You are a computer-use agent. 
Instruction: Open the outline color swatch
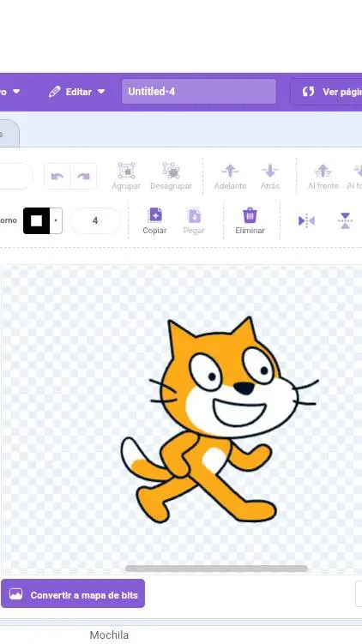click(x=43, y=220)
